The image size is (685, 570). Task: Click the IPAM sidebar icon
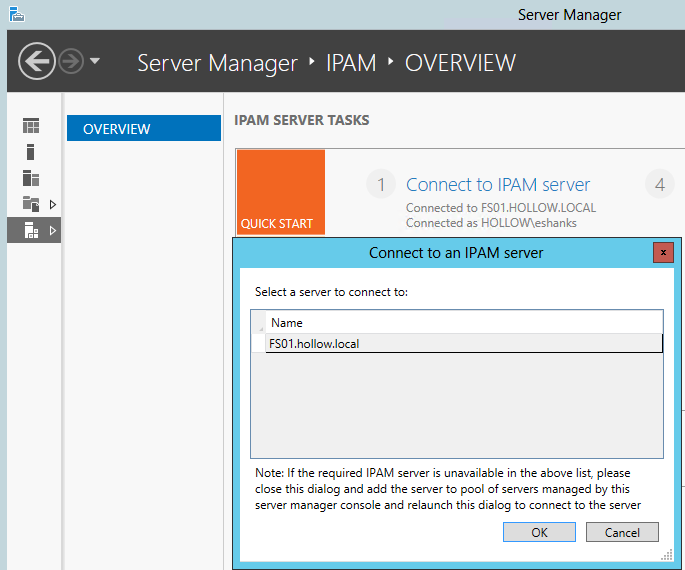(x=31, y=230)
